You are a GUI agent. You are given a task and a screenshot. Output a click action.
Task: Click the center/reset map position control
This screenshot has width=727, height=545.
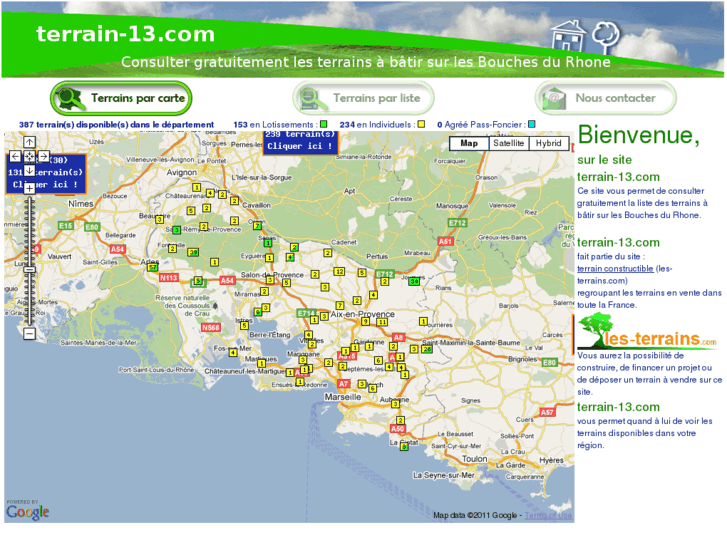click(29, 156)
